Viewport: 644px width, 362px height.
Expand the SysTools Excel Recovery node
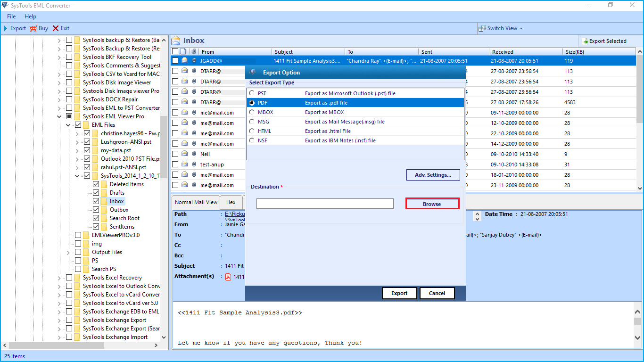[59, 278]
